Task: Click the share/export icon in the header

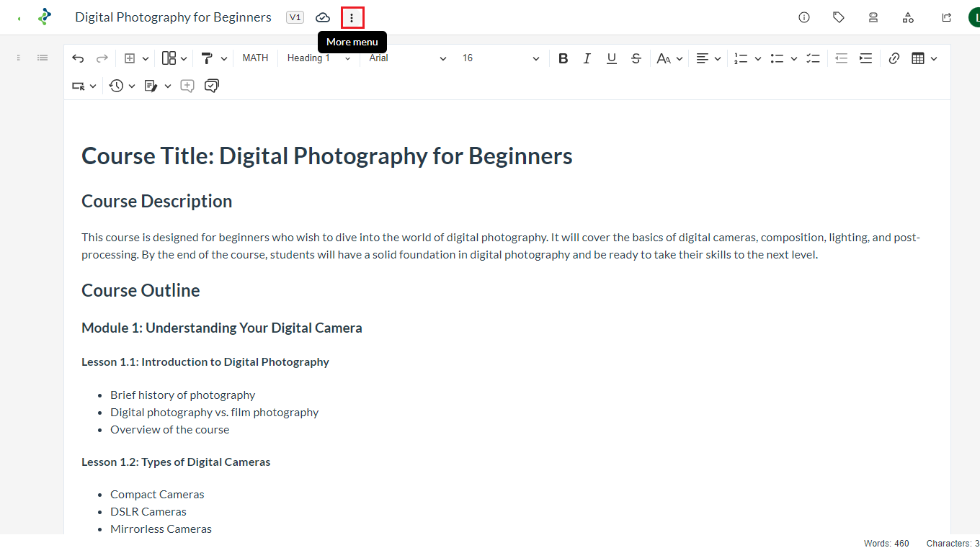Action: pyautogui.click(x=946, y=17)
